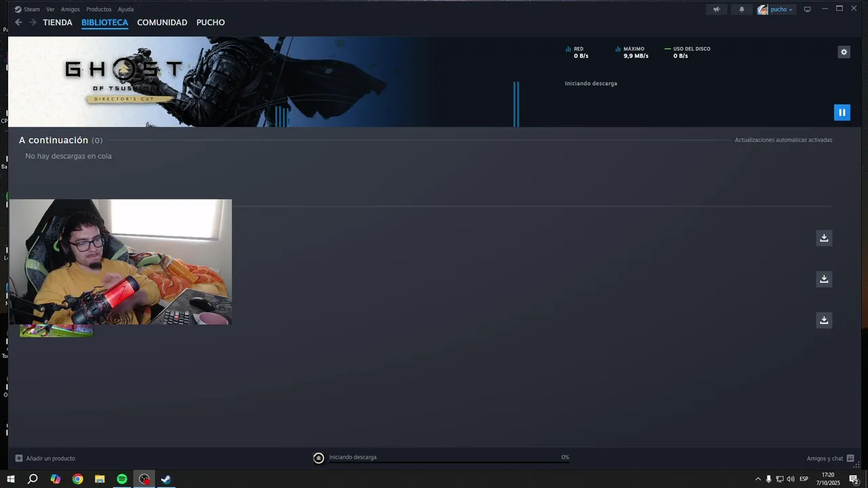This screenshot has height=488, width=868.
Task: Open Windows taskbar search
Action: [x=33, y=479]
